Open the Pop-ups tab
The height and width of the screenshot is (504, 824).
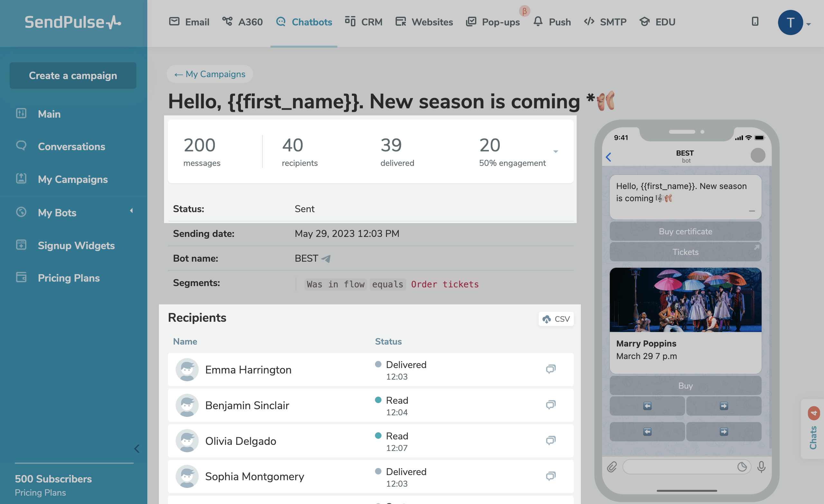point(493,22)
